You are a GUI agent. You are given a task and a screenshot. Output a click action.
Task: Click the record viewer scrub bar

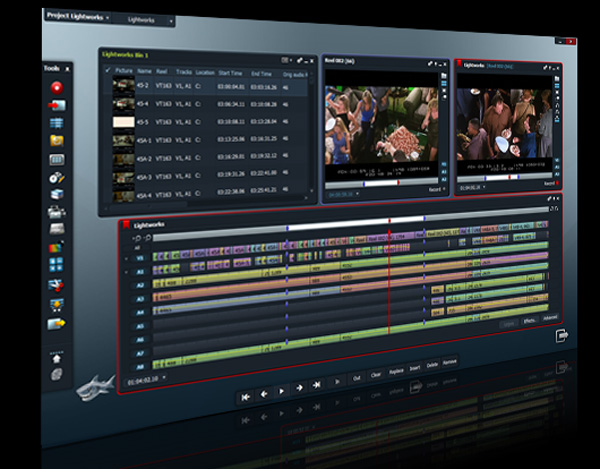click(505, 178)
